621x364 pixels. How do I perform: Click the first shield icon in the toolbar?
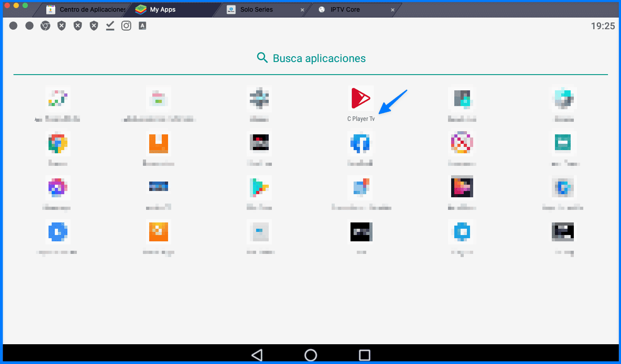[x=62, y=26]
